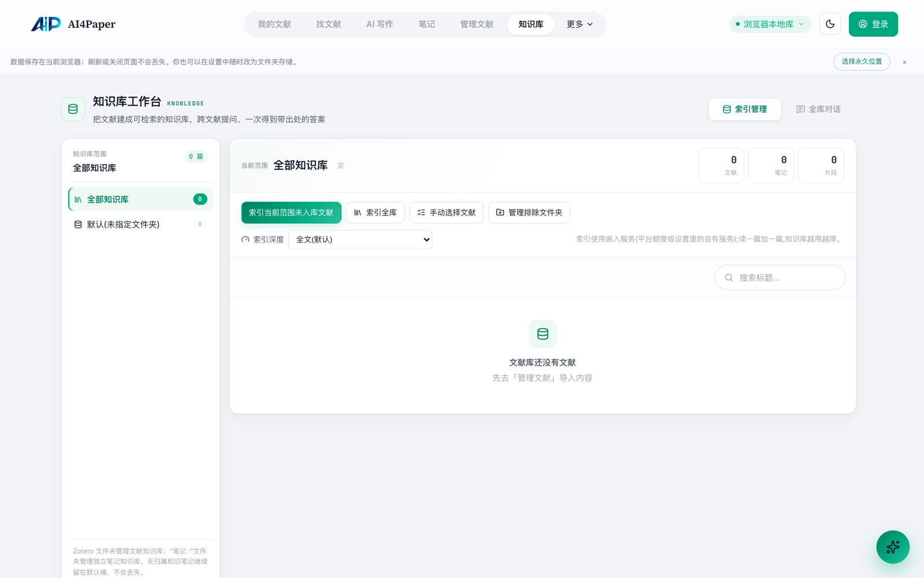Viewport: 924px width, 578px height.
Task: Select the 知识库 tab
Action: click(x=531, y=24)
